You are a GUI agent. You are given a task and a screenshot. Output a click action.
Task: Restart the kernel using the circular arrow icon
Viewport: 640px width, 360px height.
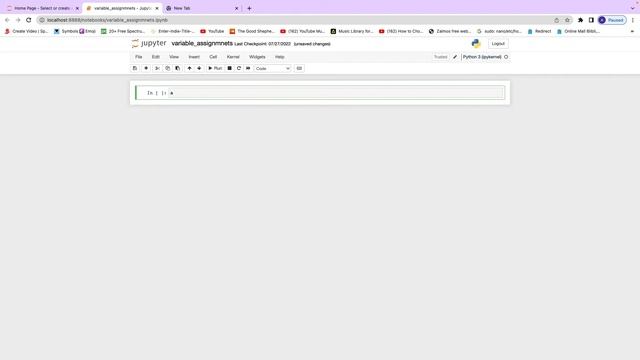(x=239, y=68)
